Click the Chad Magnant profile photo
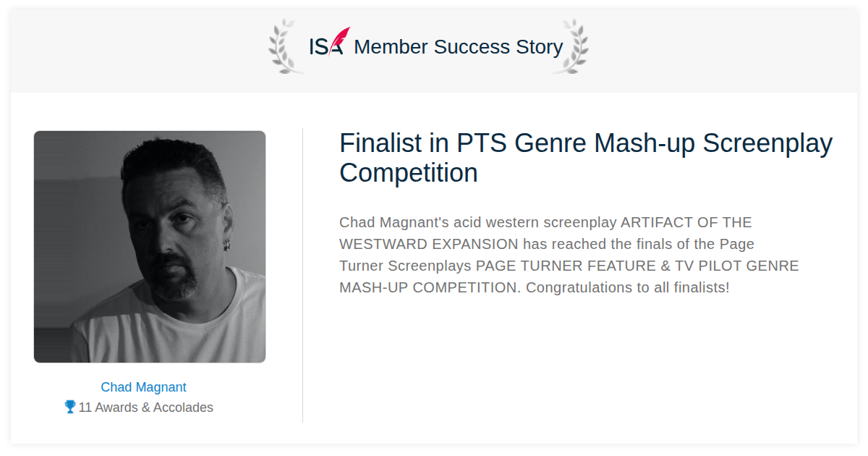Image resolution: width=868 pixels, height=456 pixels. point(150,247)
